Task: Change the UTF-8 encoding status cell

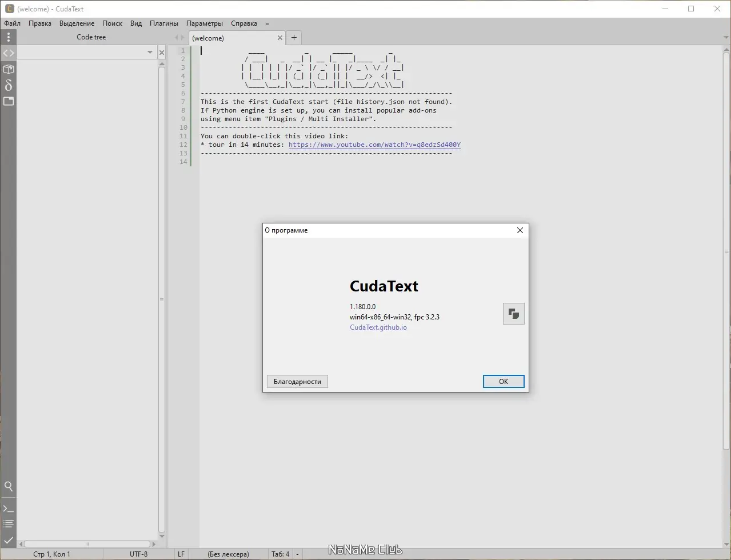Action: 138,554
